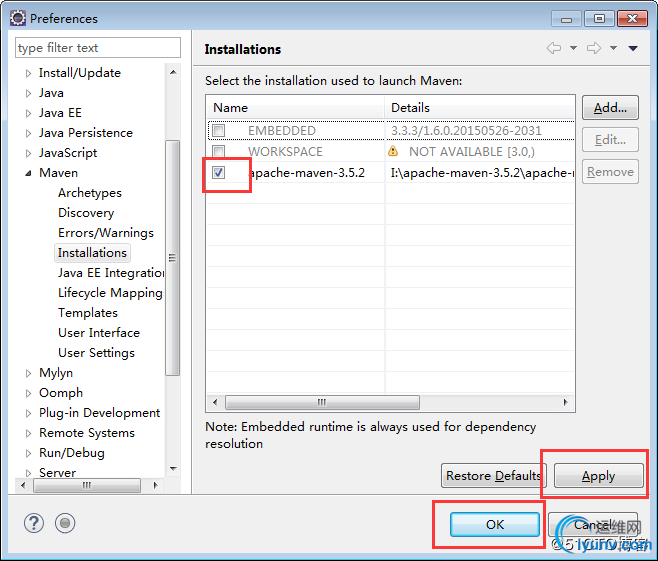The width and height of the screenshot is (658, 561).
Task: Click installations table scroll left arrow
Action: pos(215,402)
